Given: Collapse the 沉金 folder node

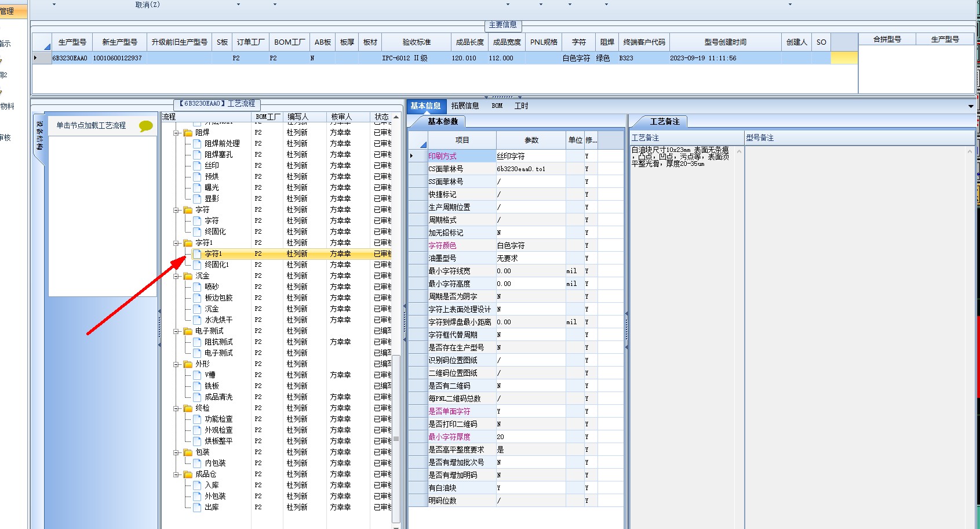Looking at the screenshot, I should tap(176, 276).
